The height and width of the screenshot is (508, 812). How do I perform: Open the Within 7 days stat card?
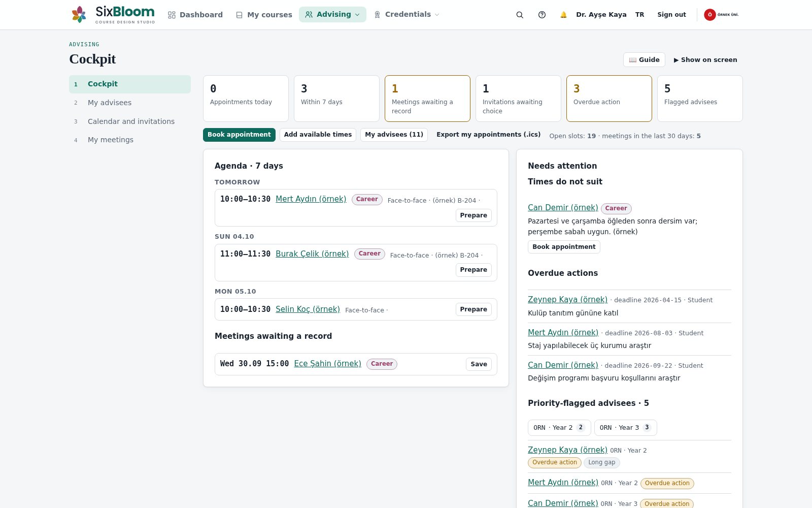(x=336, y=99)
